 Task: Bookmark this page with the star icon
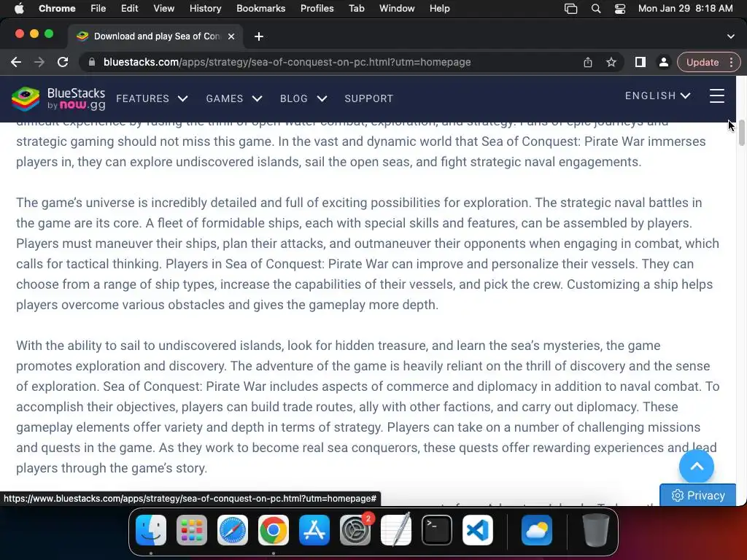pos(611,62)
